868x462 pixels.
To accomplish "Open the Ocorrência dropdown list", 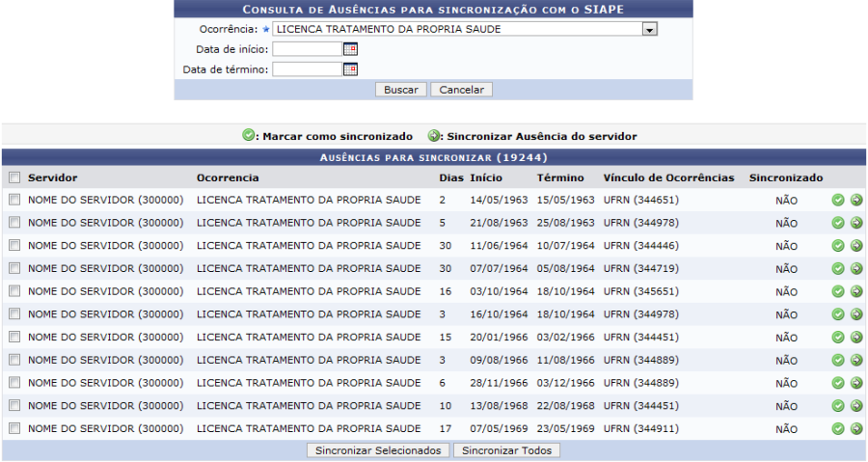I will tap(649, 29).
